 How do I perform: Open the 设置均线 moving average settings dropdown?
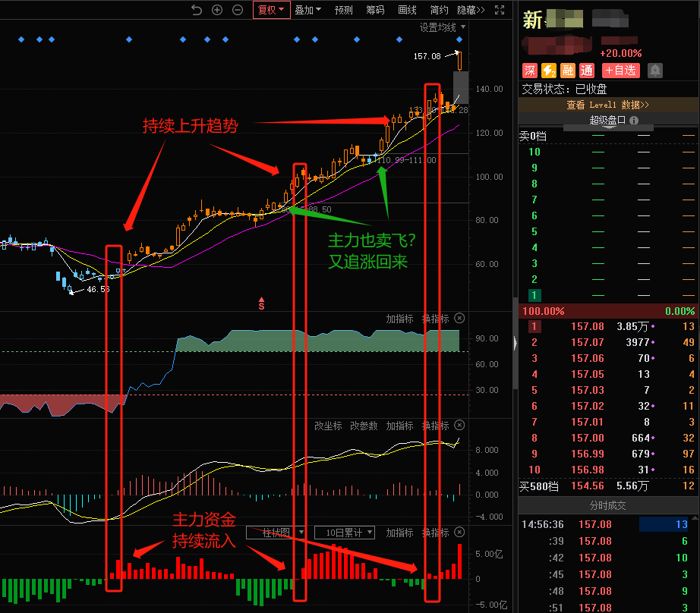[442, 27]
